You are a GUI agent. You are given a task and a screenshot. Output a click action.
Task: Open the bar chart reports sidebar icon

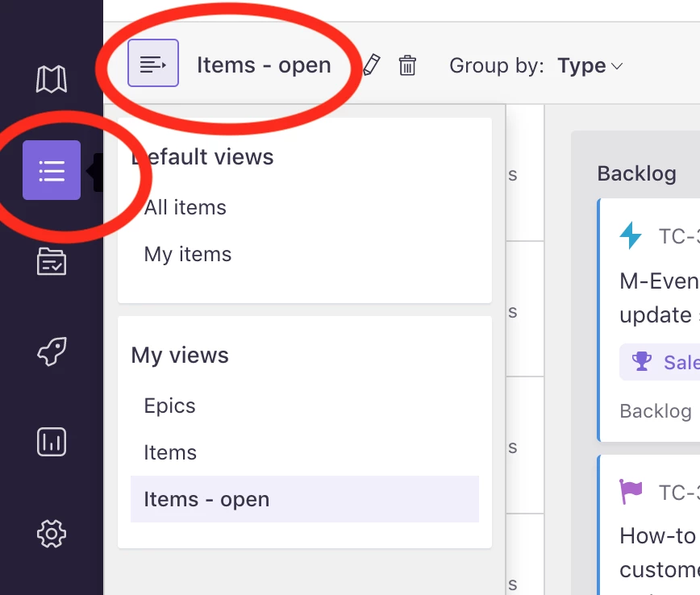tap(52, 442)
